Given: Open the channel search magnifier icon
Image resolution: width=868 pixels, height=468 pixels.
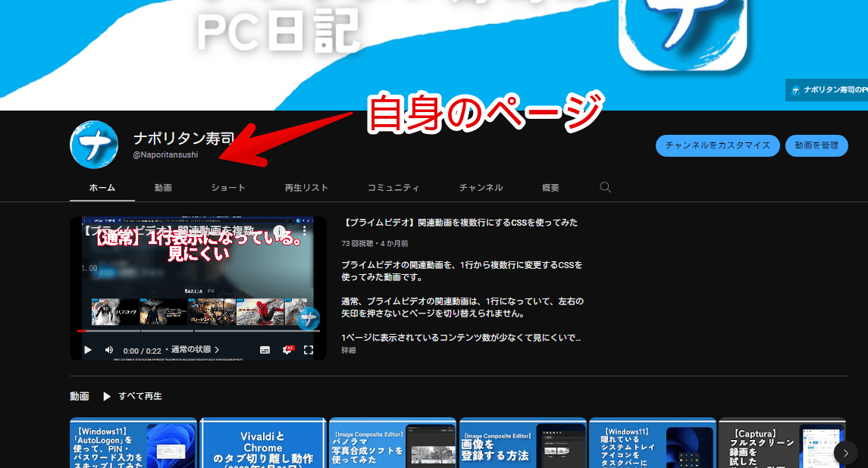Looking at the screenshot, I should 605,188.
